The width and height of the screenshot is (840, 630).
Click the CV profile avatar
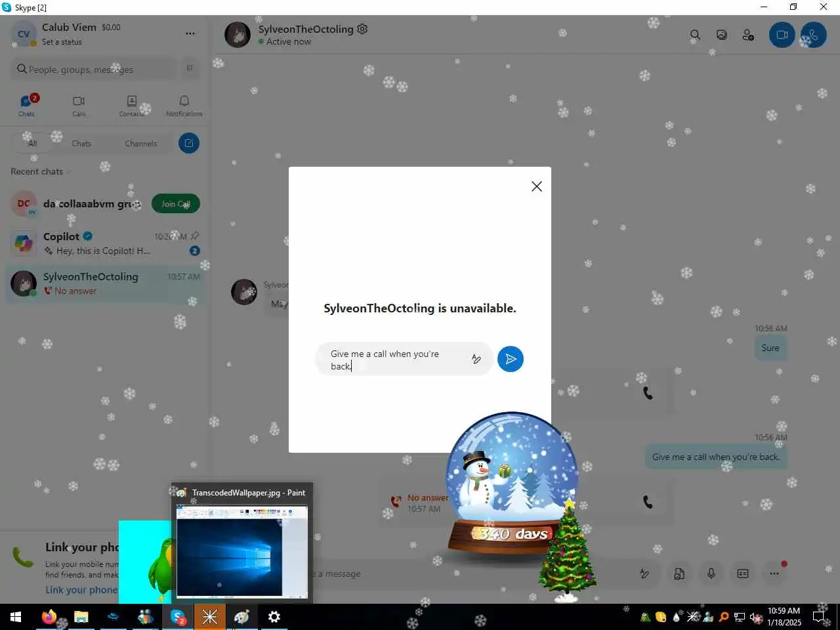[24, 34]
